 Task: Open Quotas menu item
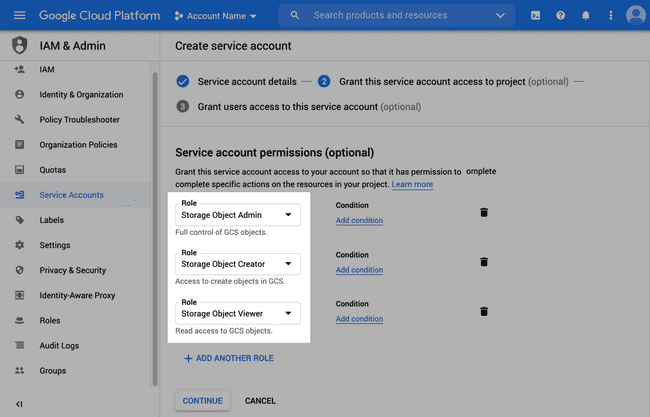tap(53, 170)
